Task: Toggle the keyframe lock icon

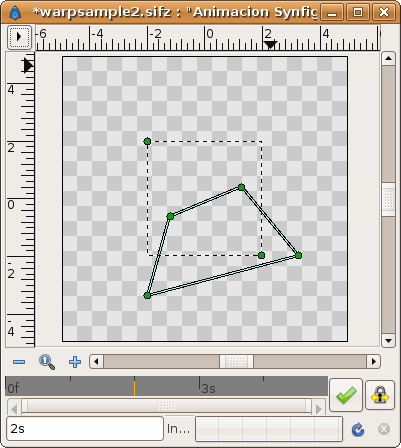Action: tap(380, 395)
